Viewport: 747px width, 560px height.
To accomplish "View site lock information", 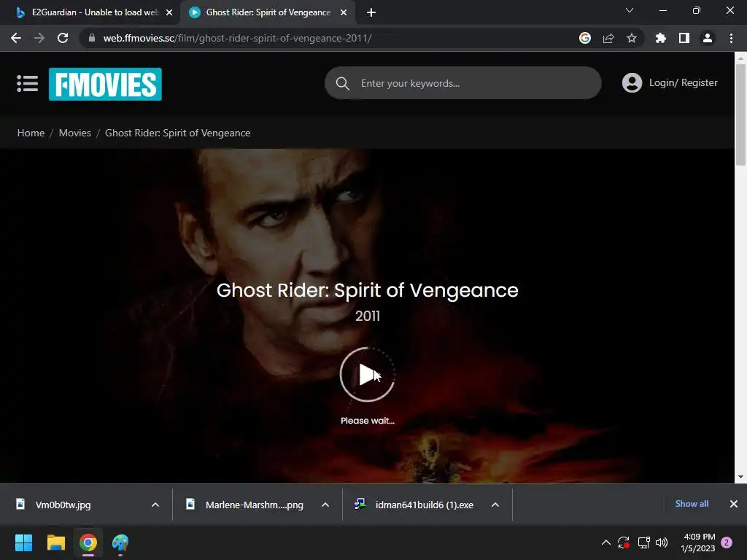I will 92,38.
